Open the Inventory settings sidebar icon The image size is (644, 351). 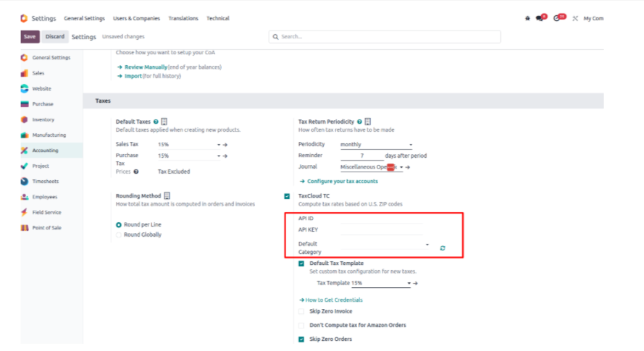click(x=25, y=119)
